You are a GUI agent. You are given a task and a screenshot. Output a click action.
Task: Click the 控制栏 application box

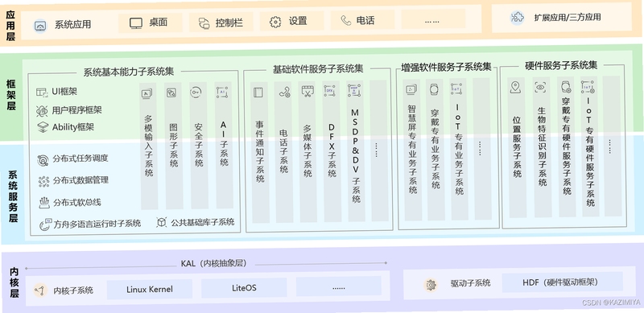pos(221,23)
